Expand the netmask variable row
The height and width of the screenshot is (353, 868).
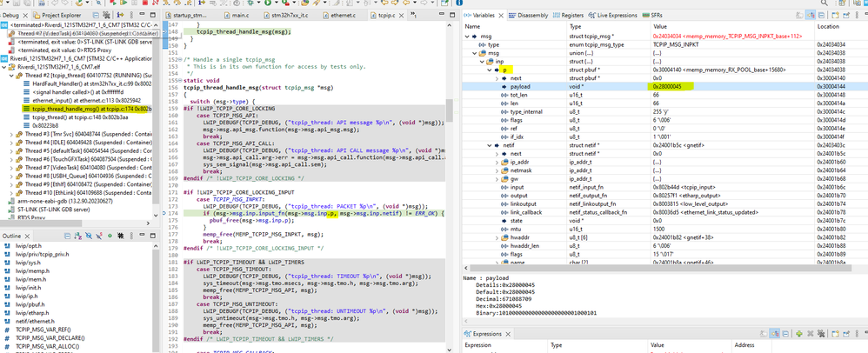coord(497,170)
